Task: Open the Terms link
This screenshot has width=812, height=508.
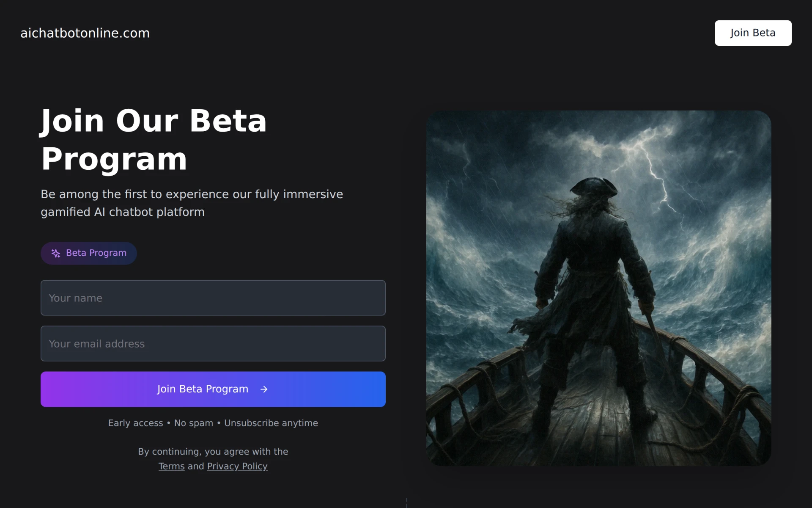Action: click(x=171, y=466)
